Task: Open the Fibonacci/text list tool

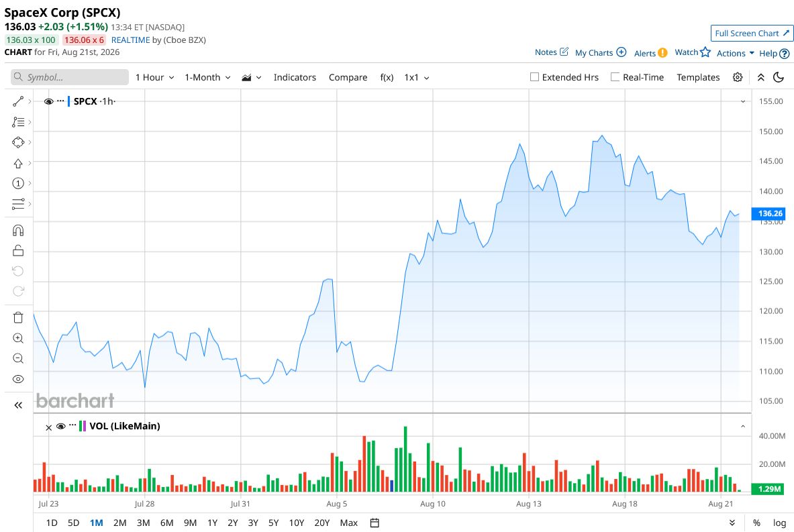Action: [x=17, y=122]
